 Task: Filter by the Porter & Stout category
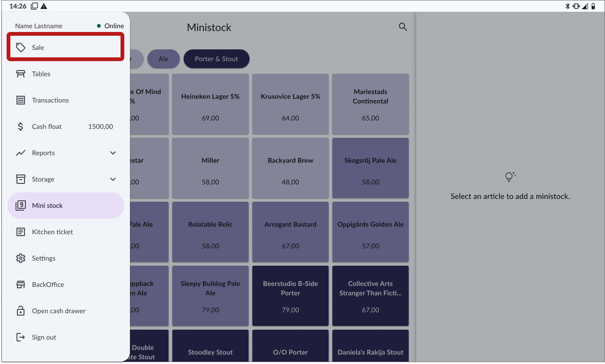pyautogui.click(x=216, y=59)
